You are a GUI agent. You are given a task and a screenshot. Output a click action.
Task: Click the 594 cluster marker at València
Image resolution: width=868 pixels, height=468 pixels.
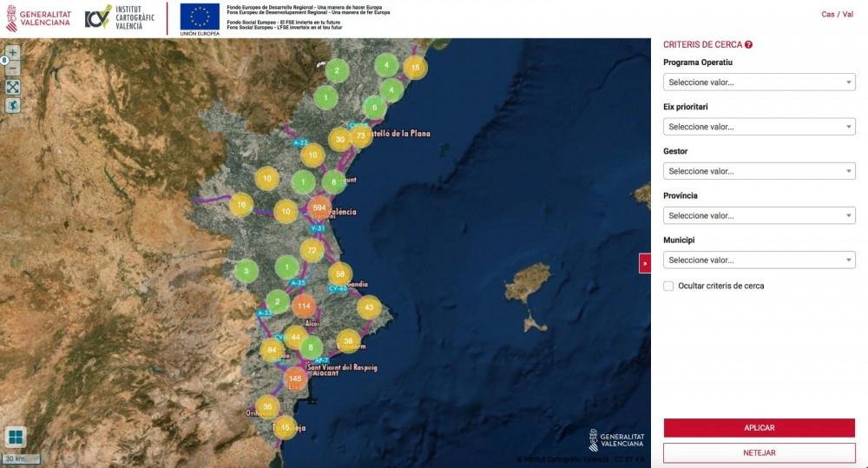pos(319,208)
